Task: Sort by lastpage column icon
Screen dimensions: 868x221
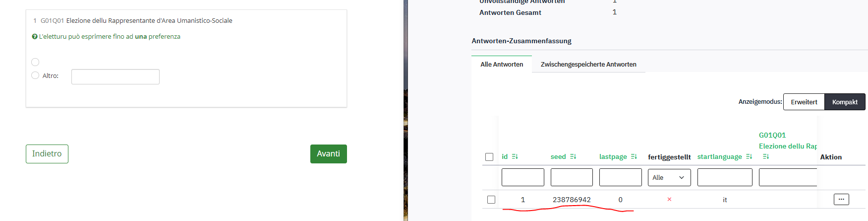Action: point(634,156)
